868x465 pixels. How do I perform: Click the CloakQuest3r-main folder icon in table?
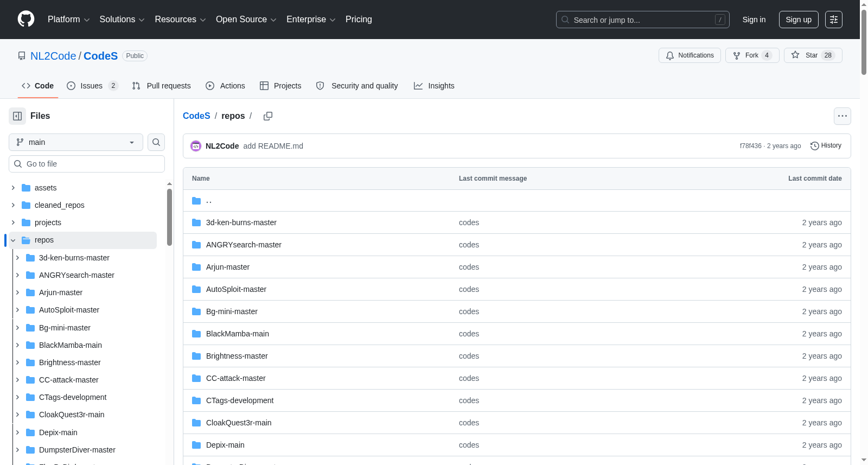(x=196, y=423)
